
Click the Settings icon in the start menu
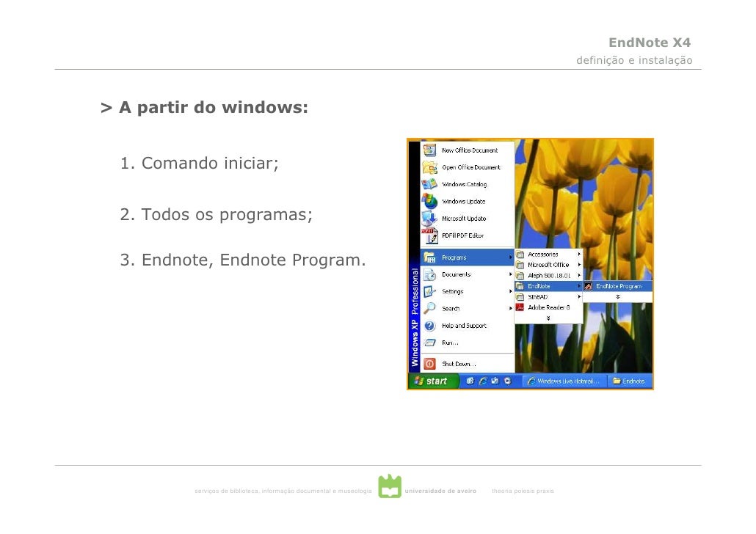click(x=429, y=292)
